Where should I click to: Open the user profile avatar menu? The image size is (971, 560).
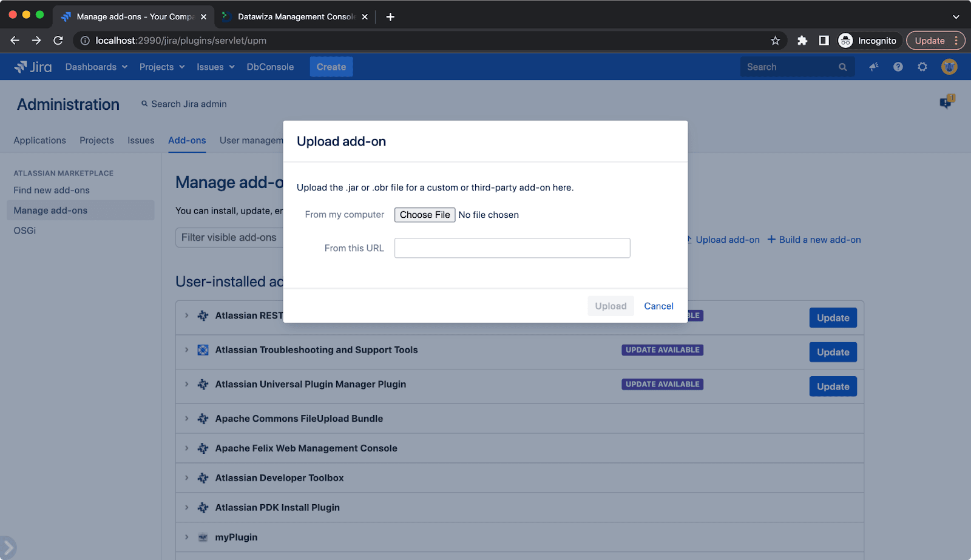click(x=949, y=67)
